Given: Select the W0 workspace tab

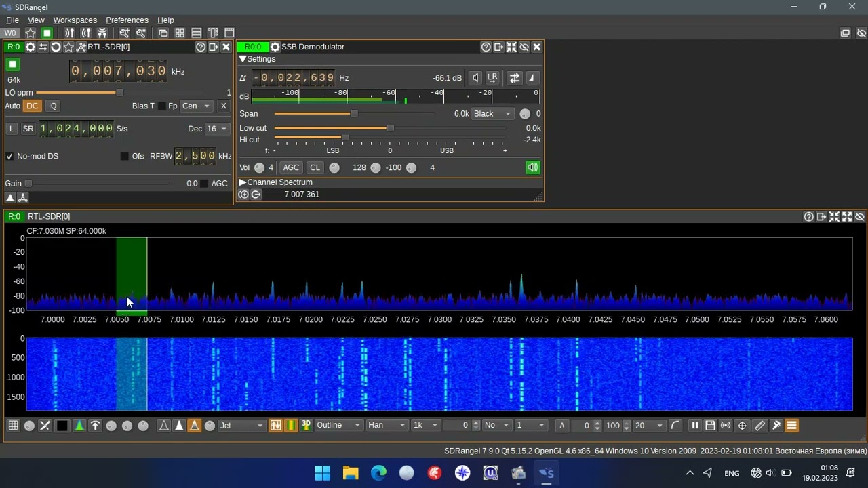Looking at the screenshot, I should coord(11,33).
